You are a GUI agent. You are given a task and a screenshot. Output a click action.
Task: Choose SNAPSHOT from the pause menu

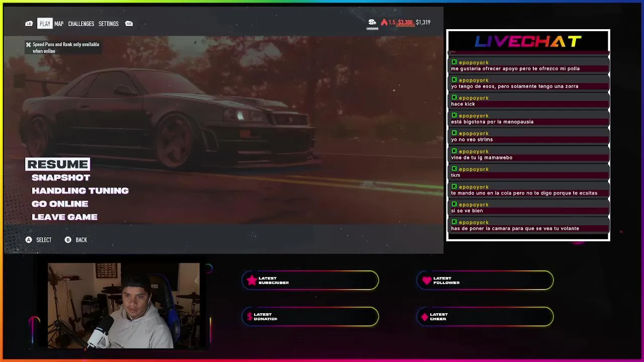click(61, 177)
